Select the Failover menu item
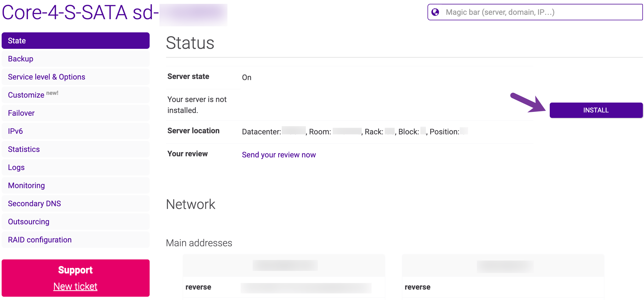This screenshot has width=644, height=300. (x=76, y=113)
